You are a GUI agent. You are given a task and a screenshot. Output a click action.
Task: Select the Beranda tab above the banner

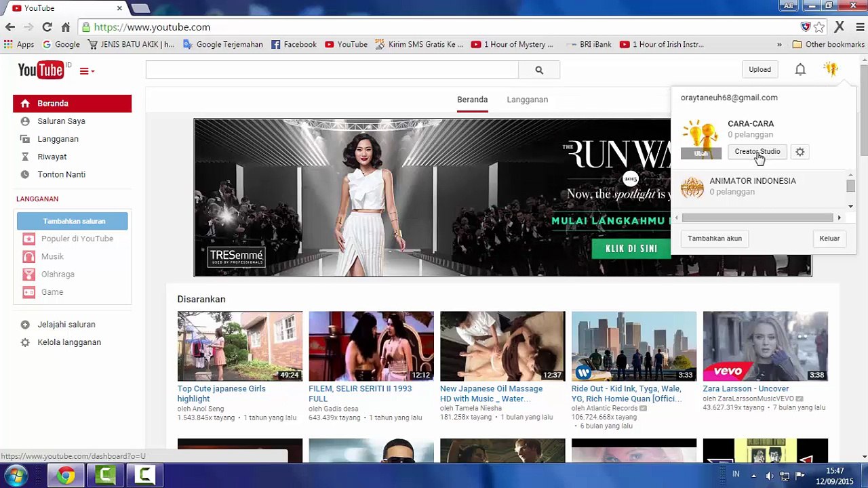(472, 100)
